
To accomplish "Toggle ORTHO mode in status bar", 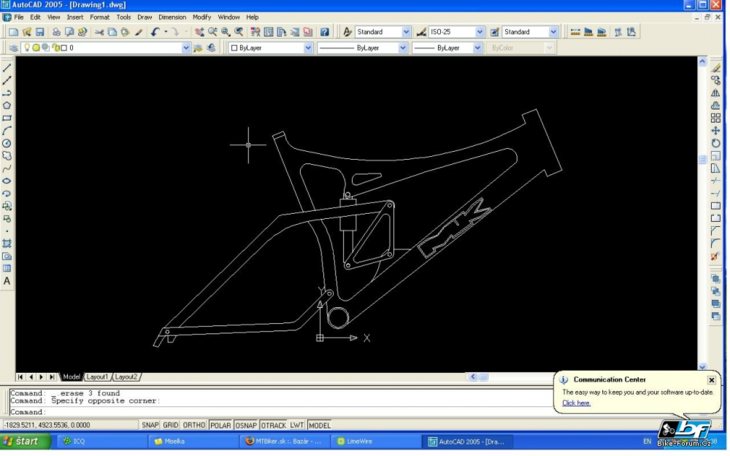I will click(x=194, y=426).
